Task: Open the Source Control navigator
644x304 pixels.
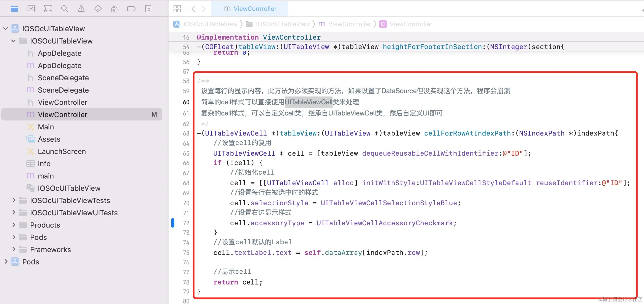Action: (x=31, y=9)
